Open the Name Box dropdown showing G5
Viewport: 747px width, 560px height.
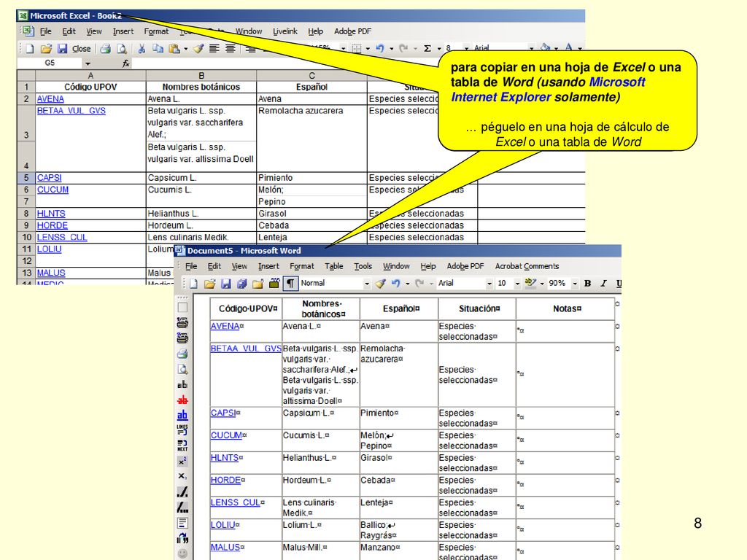coord(88,63)
